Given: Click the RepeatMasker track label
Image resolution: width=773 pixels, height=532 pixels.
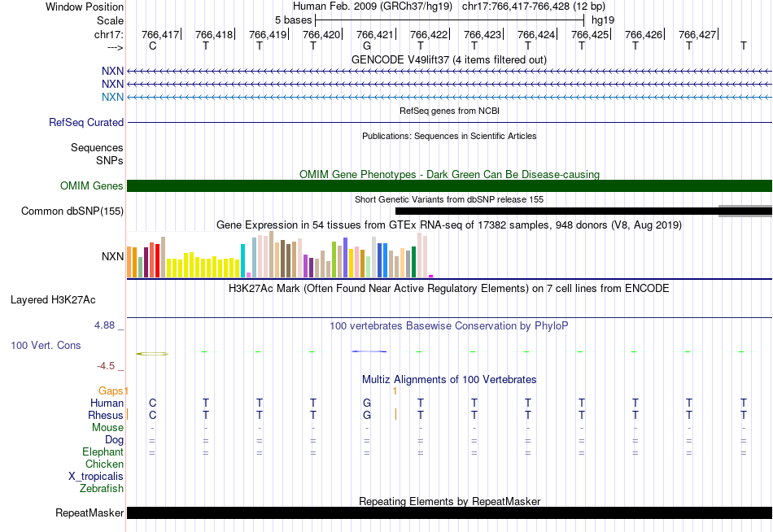Looking at the screenshot, I should tap(90, 512).
